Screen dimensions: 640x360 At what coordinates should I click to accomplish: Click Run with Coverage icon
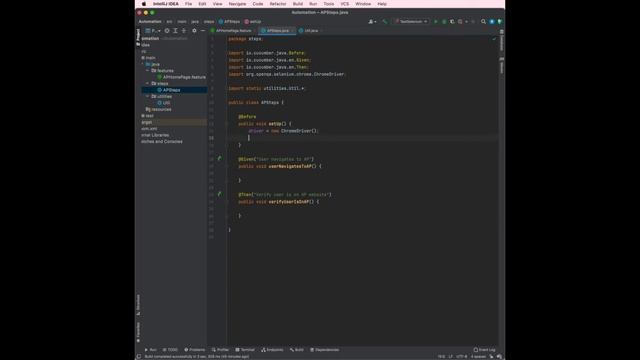click(452, 22)
